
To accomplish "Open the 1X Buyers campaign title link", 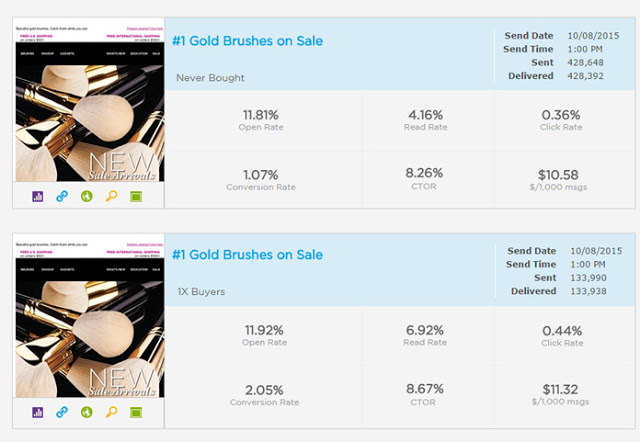I will pos(247,255).
